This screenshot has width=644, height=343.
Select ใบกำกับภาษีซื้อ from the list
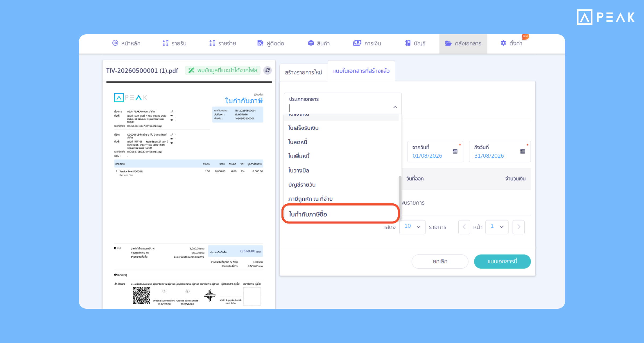[x=341, y=214]
